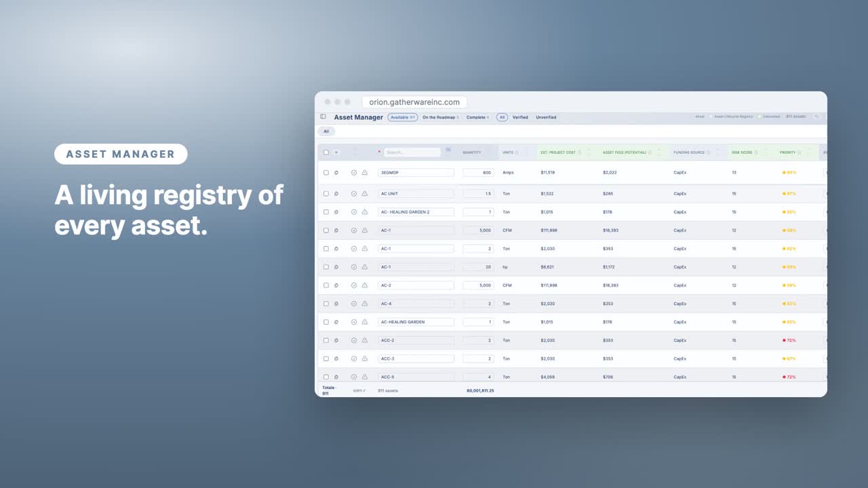Image resolution: width=868 pixels, height=488 pixels.
Task: Click the collapse icon right of the search box
Action: click(x=448, y=150)
